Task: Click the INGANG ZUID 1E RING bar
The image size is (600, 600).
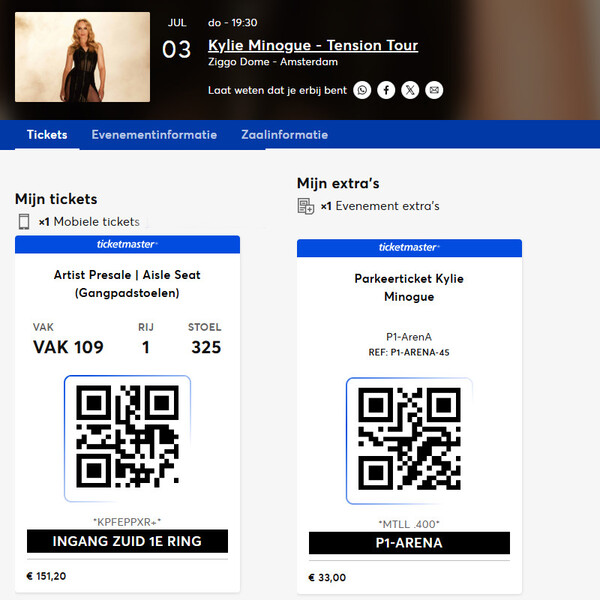Action: tap(127, 541)
